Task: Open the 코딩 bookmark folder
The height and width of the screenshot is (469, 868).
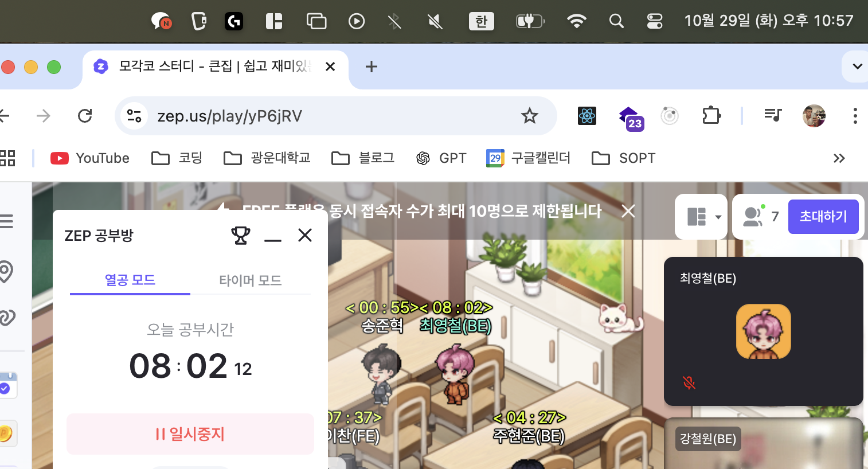Action: pos(177,158)
